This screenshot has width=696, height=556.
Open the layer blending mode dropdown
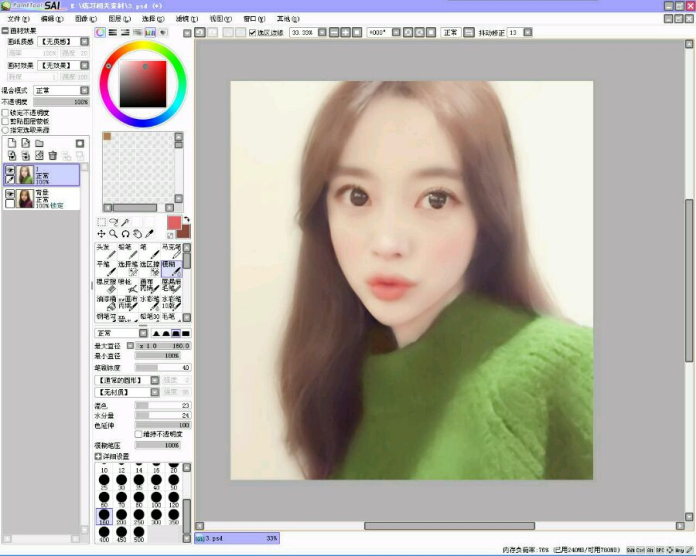(84, 90)
